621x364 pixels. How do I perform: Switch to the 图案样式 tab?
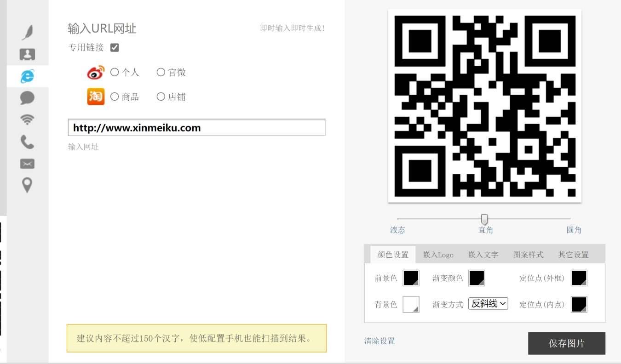[x=528, y=254]
